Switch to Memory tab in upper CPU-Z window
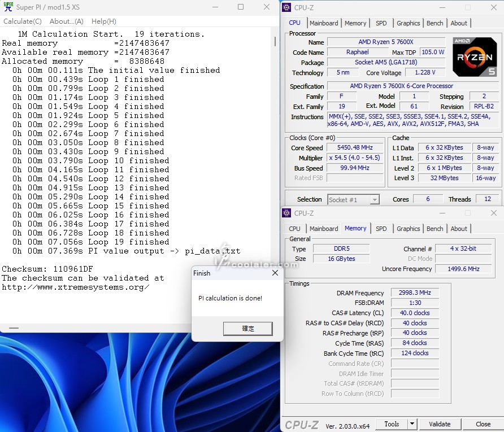The width and height of the screenshot is (504, 432). pos(355,23)
